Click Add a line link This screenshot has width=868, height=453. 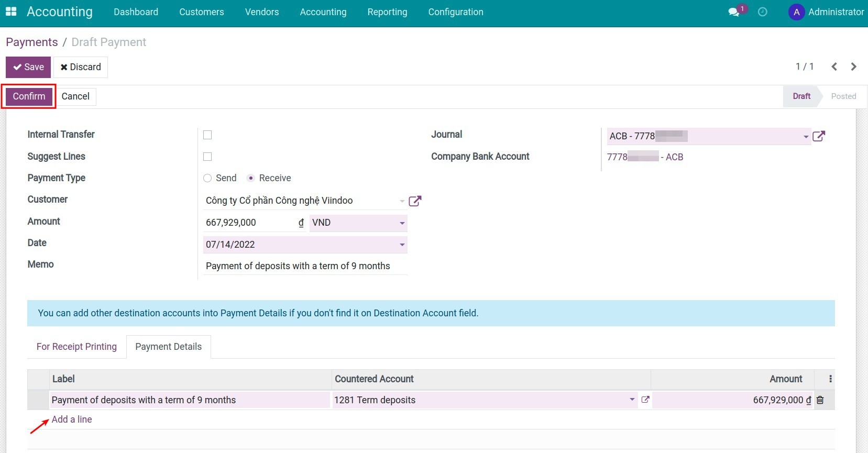click(72, 419)
